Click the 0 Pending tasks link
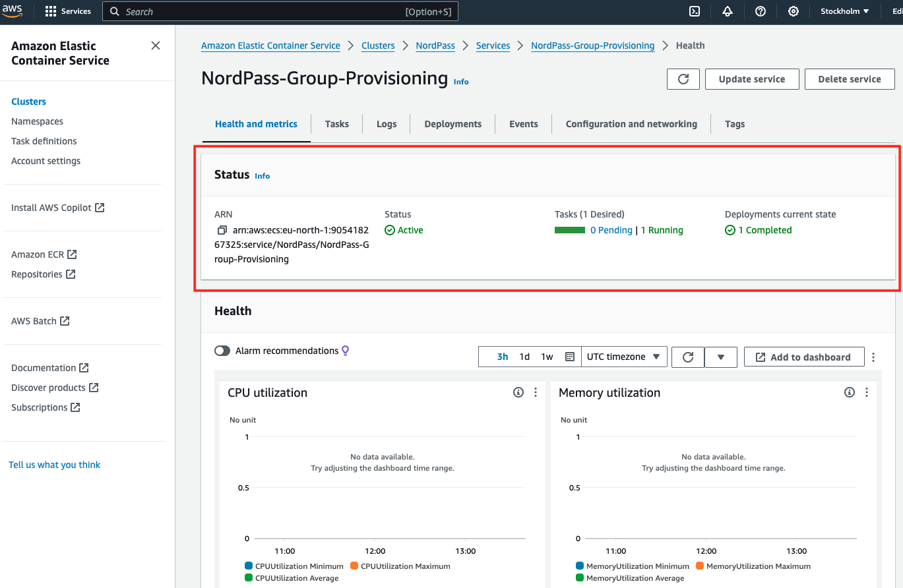 point(611,230)
